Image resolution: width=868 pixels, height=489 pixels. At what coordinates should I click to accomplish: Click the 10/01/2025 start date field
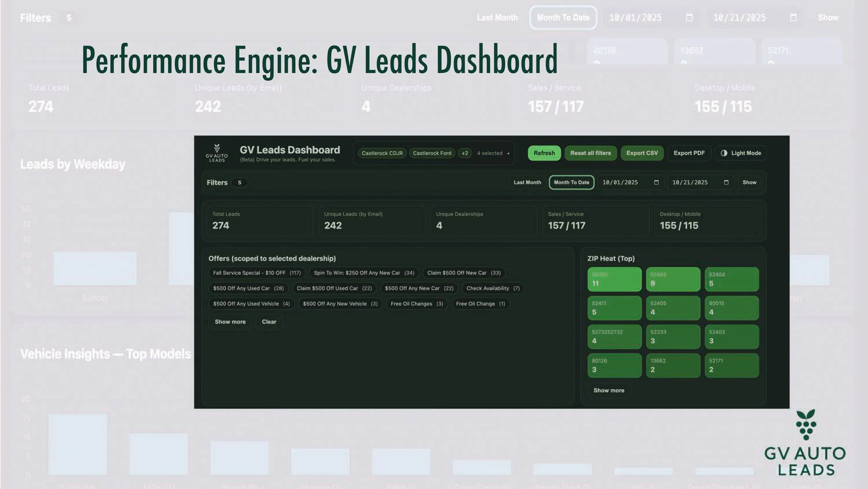[x=620, y=182]
